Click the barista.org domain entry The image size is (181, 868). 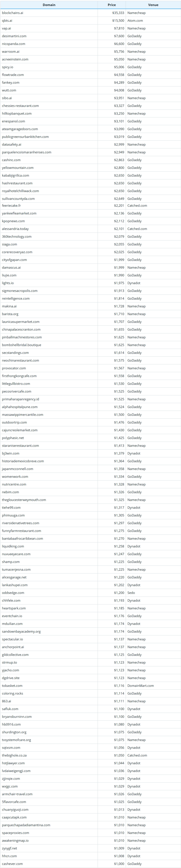point(10,314)
